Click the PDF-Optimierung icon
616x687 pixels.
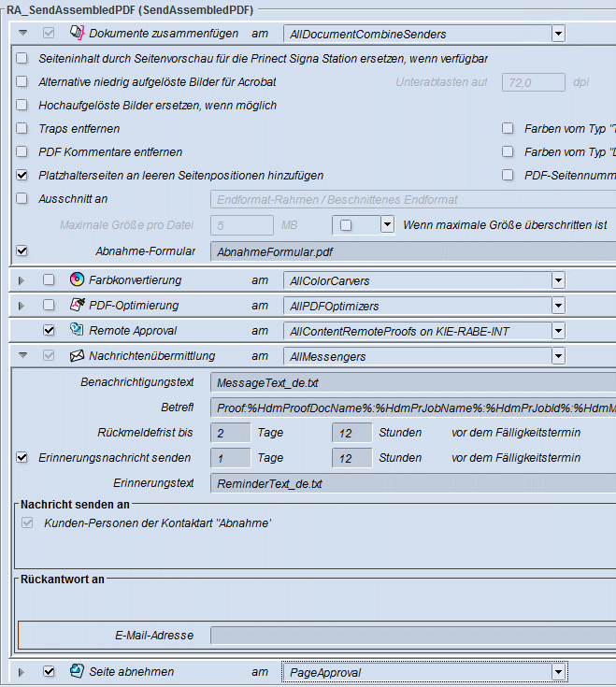click(77, 306)
